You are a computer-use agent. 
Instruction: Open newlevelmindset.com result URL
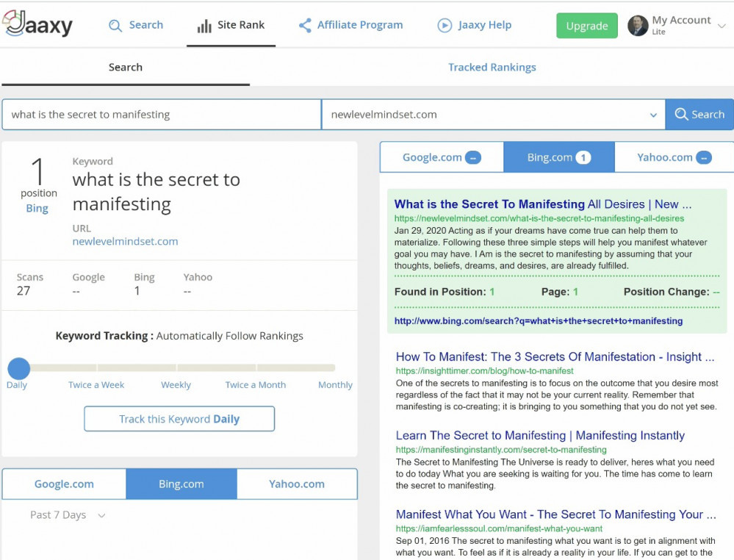click(539, 218)
